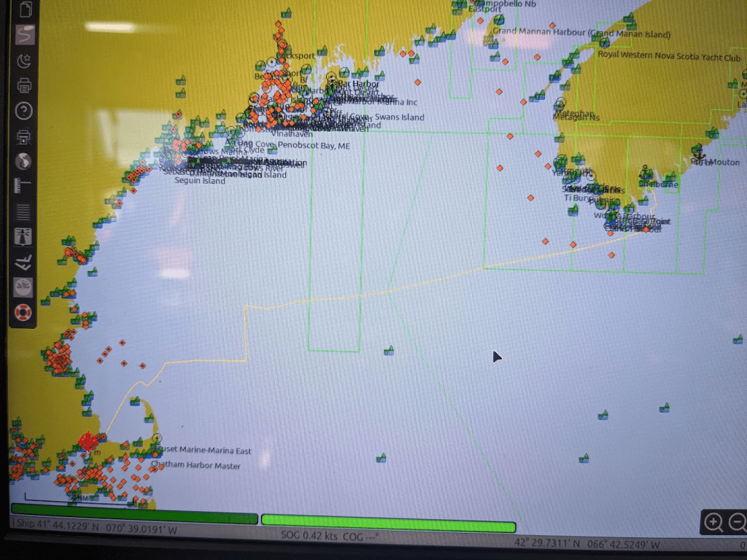The height and width of the screenshot is (560, 747).
Task: Select the dark green chart bar
Action: point(134,518)
